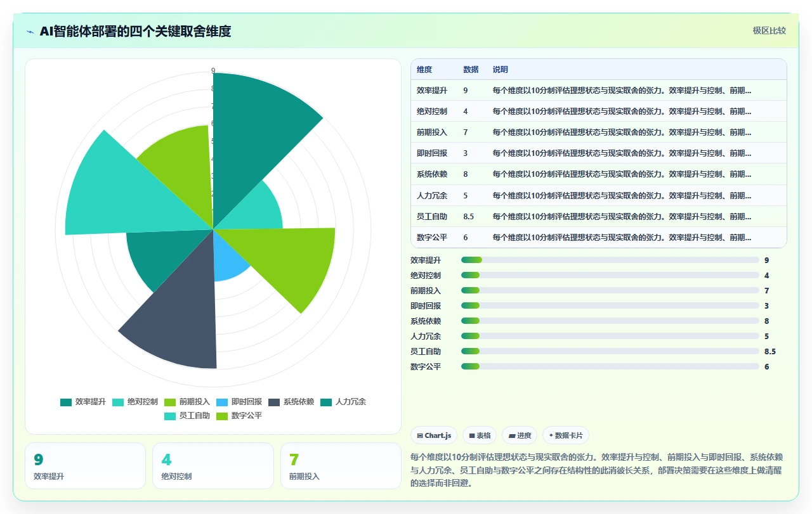Image resolution: width=812 pixels, height=514 pixels.
Task: Toggle 人力冗余 legend item
Action: 343,402
